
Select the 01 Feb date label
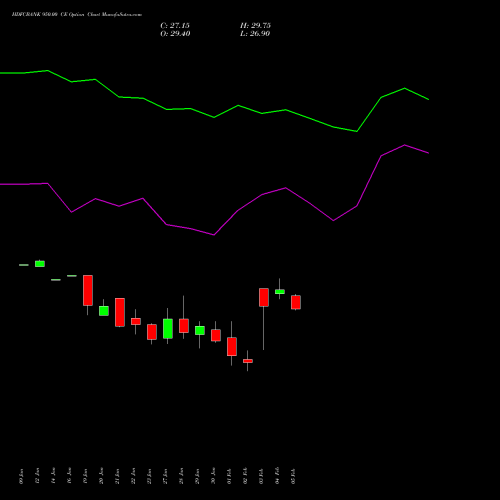(229, 476)
